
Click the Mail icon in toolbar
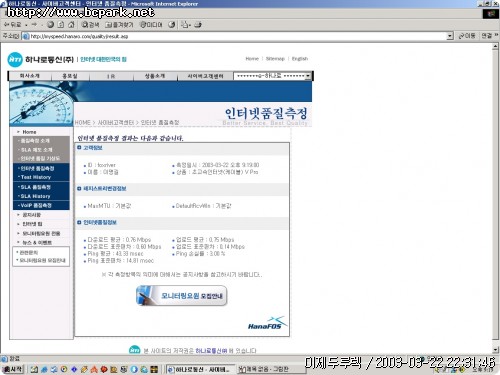185,25
